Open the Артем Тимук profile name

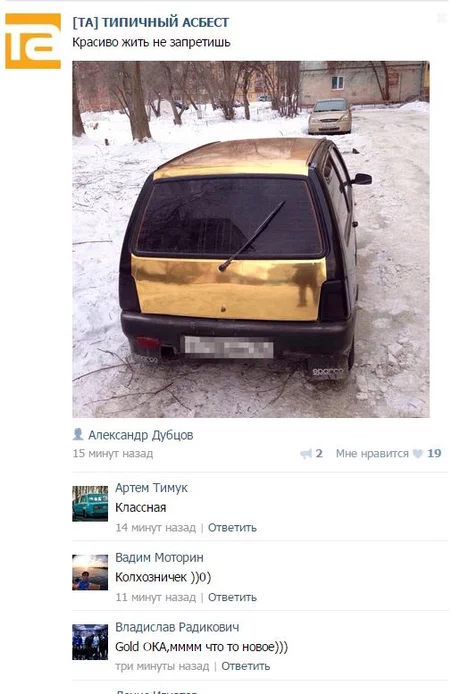pyautogui.click(x=151, y=488)
